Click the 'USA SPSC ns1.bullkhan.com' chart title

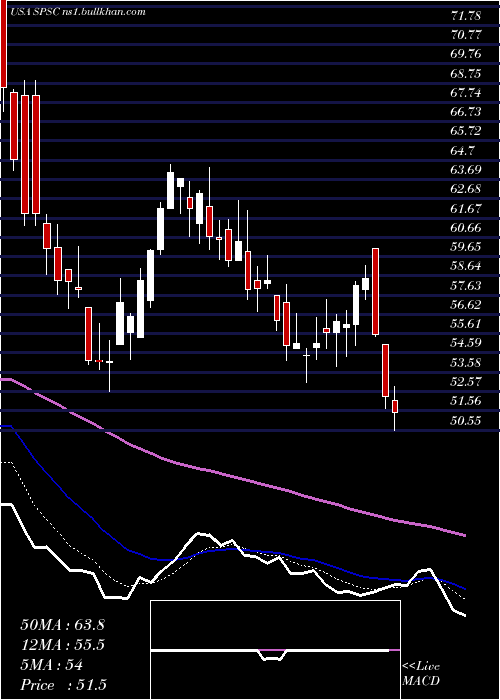(x=77, y=12)
